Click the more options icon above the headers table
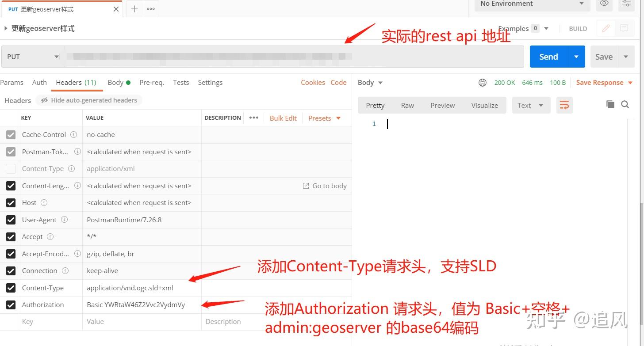 click(x=253, y=118)
